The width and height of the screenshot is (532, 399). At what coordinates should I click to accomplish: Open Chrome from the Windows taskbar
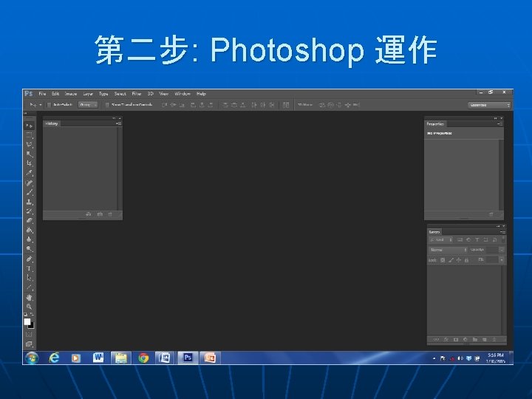coord(143,358)
